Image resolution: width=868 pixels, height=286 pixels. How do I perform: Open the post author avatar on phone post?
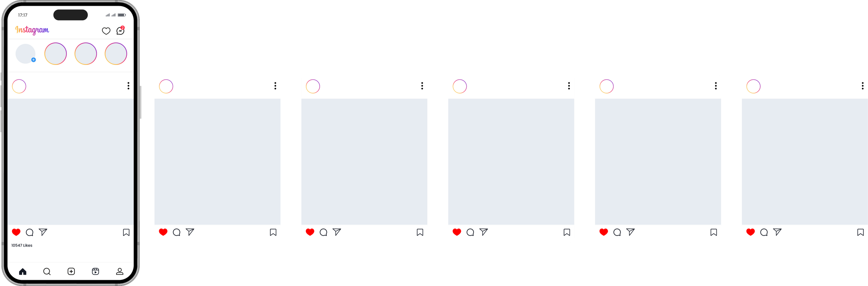[x=19, y=86]
